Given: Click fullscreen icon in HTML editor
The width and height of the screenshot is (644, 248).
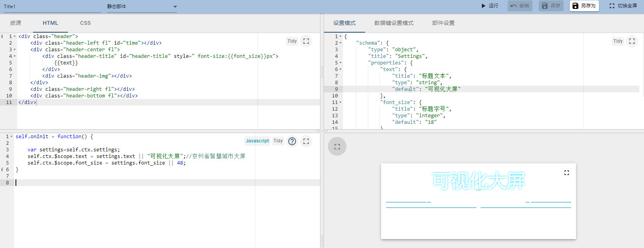Looking at the screenshot, I should coord(306,41).
